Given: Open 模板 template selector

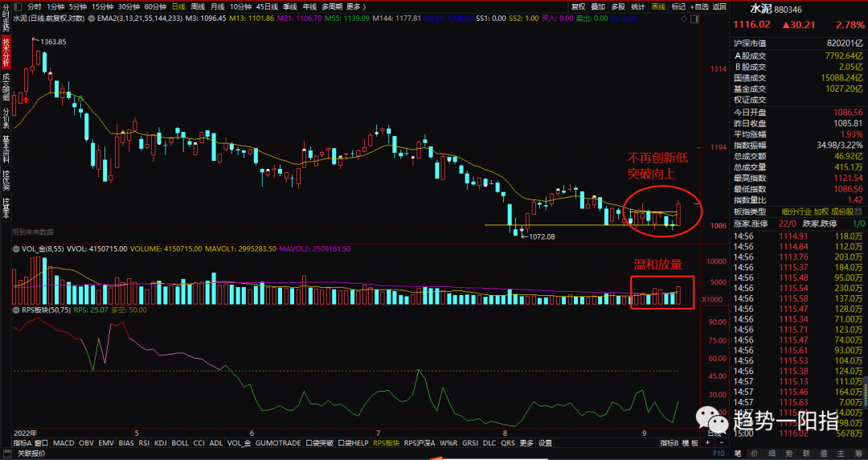Looking at the screenshot, I should tap(690, 443).
